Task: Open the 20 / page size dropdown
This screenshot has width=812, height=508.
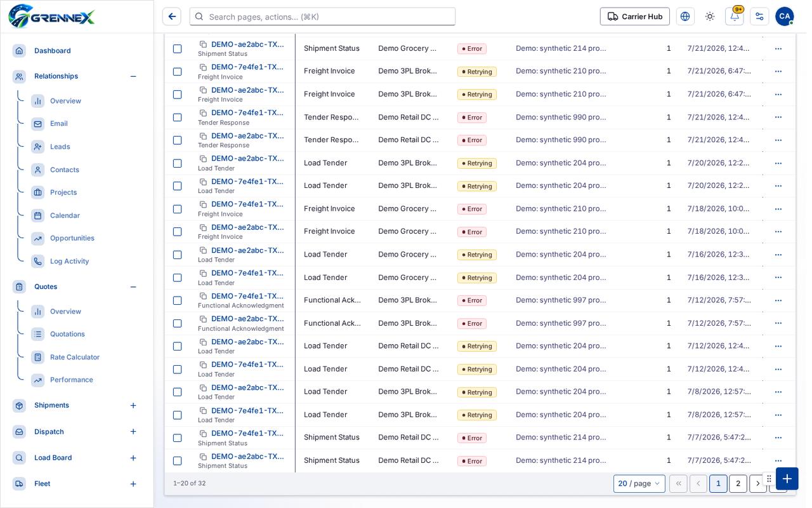Action: click(639, 484)
